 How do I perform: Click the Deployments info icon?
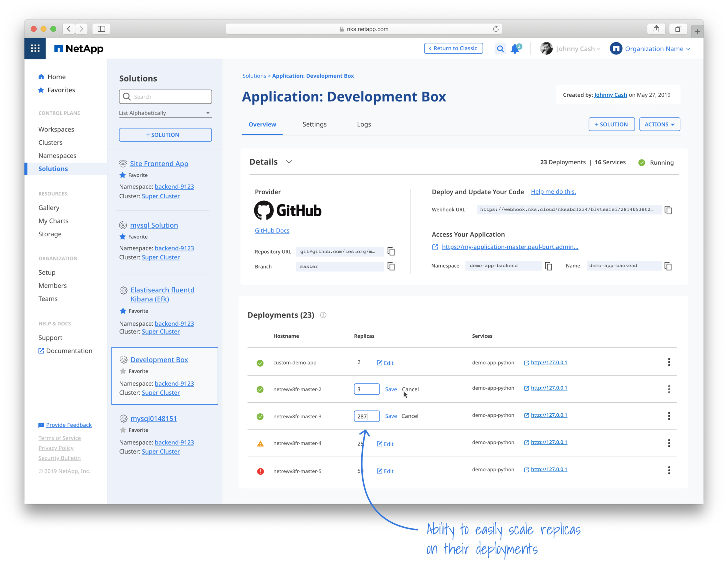[323, 315]
